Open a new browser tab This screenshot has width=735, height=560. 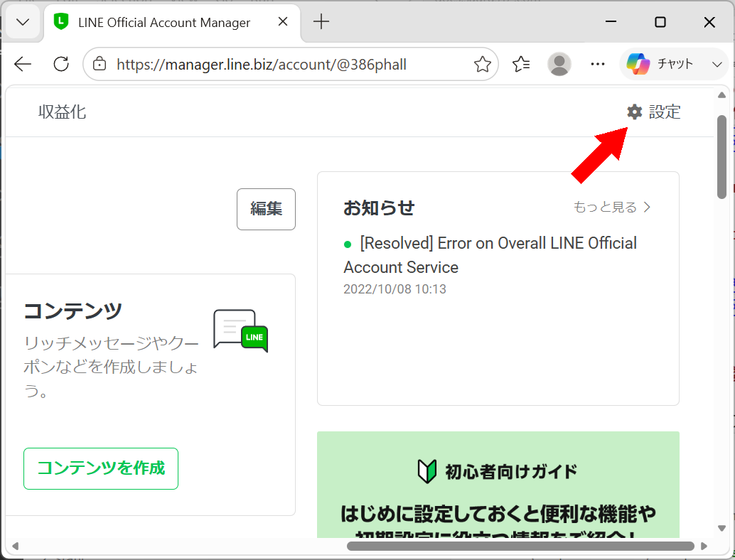(x=321, y=21)
